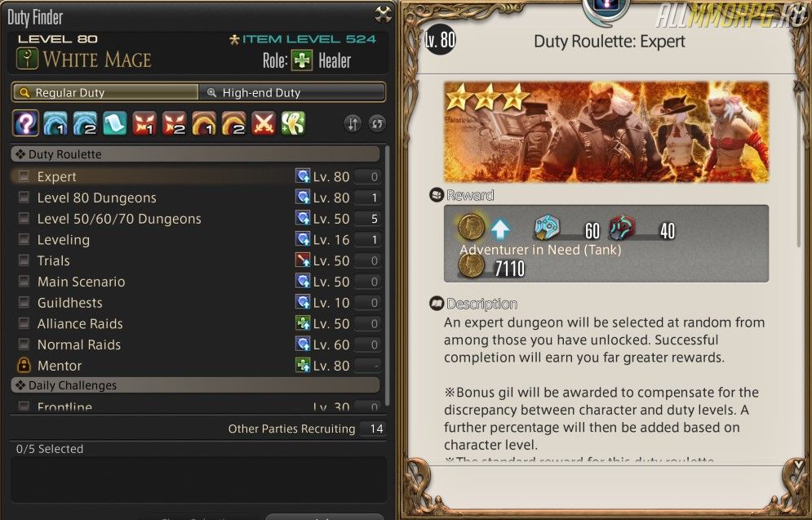This screenshot has width=812, height=520.
Task: Collapse the Duty Roulette section header
Action: (195, 153)
